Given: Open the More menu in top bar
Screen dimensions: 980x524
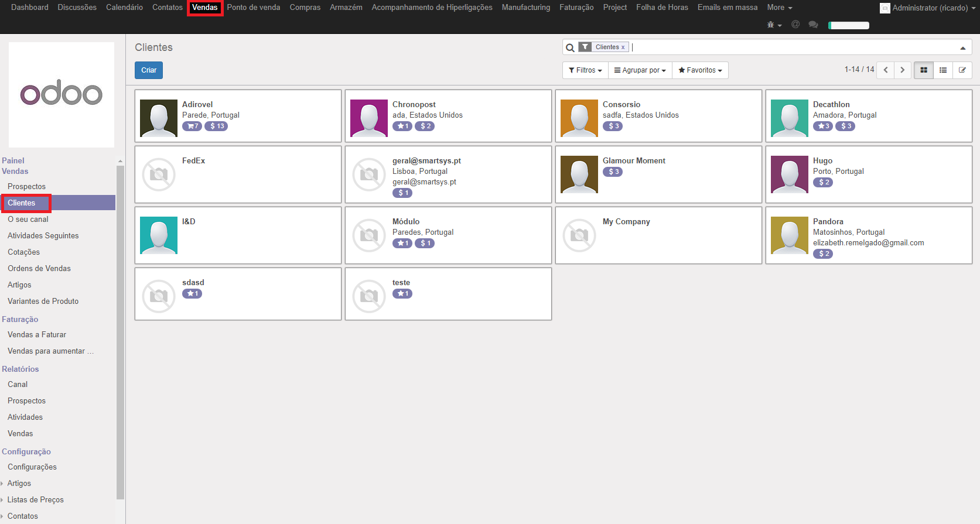Looking at the screenshot, I should [x=779, y=8].
